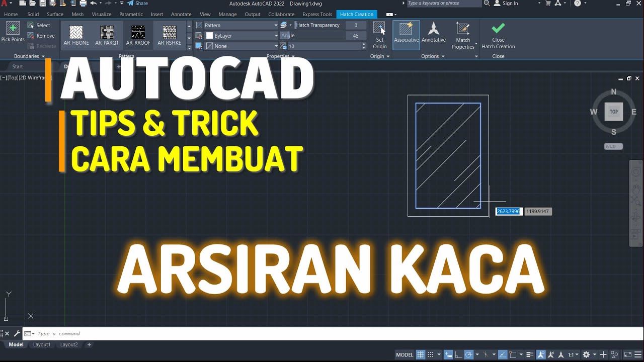Click Close Hatch Creation
644x362 pixels.
(x=498, y=35)
